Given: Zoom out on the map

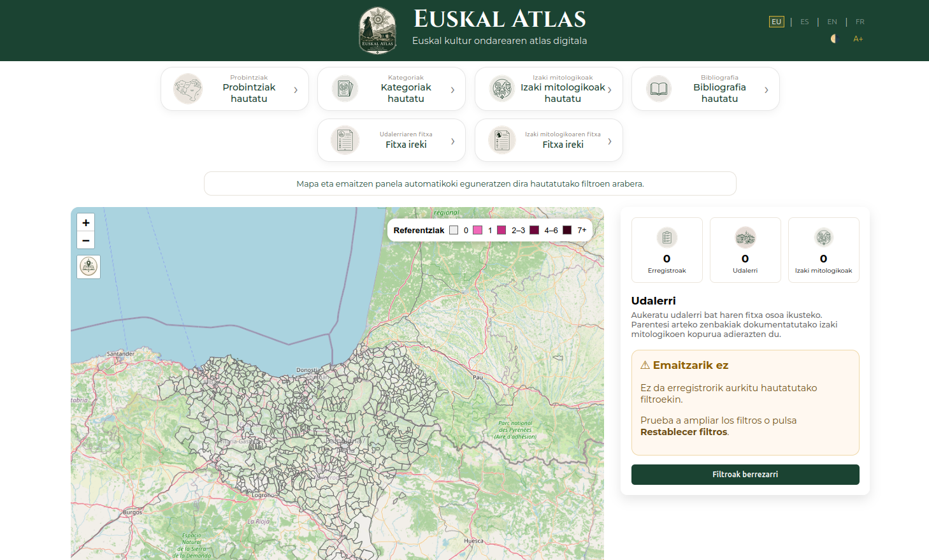Looking at the screenshot, I should coord(86,240).
